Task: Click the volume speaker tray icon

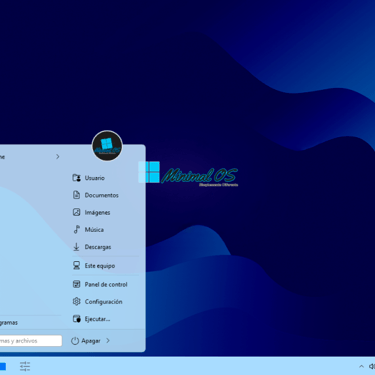Action: [x=372, y=367]
